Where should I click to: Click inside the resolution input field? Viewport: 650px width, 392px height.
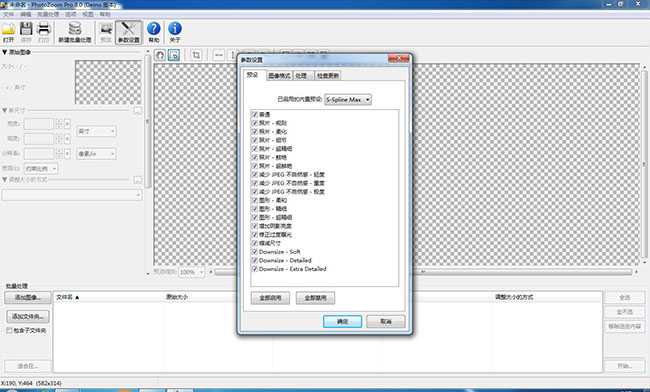pyautogui.click(x=39, y=153)
